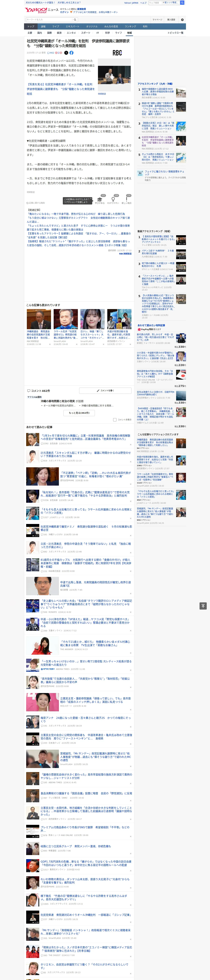
Task: Click the blue search button at top right
Action: [x=182, y=3]
